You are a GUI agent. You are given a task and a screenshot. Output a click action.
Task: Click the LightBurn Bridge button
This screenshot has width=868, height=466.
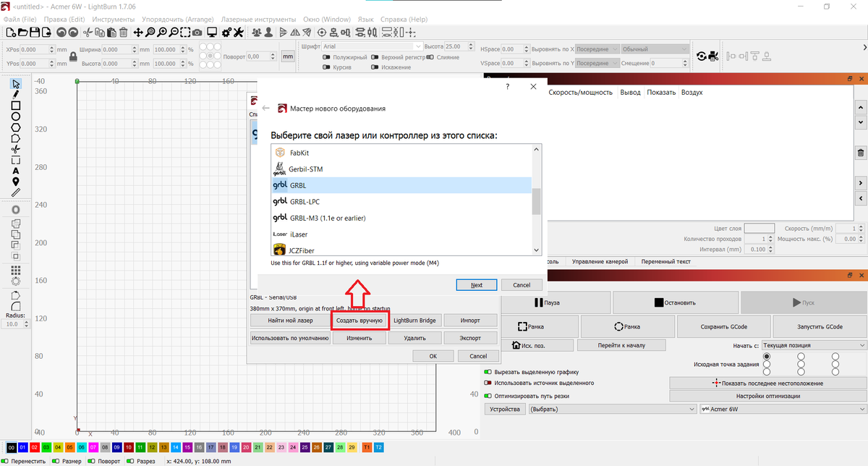point(414,319)
